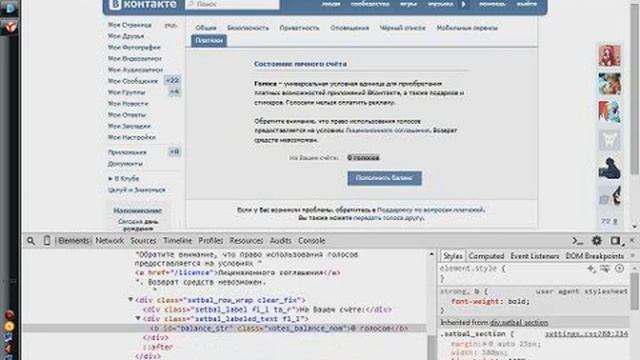Switch to the Audits tab
The width and height of the screenshot is (640, 360).
coord(281,241)
